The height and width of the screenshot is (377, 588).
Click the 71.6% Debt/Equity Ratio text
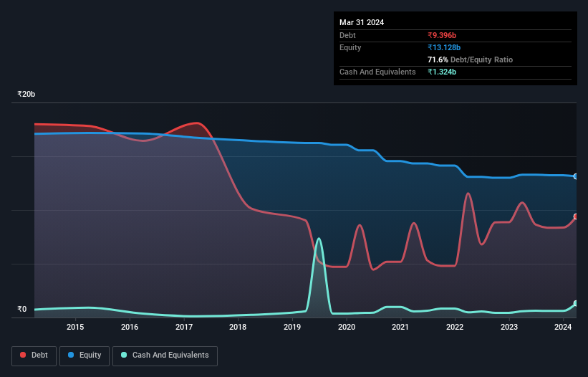point(470,59)
